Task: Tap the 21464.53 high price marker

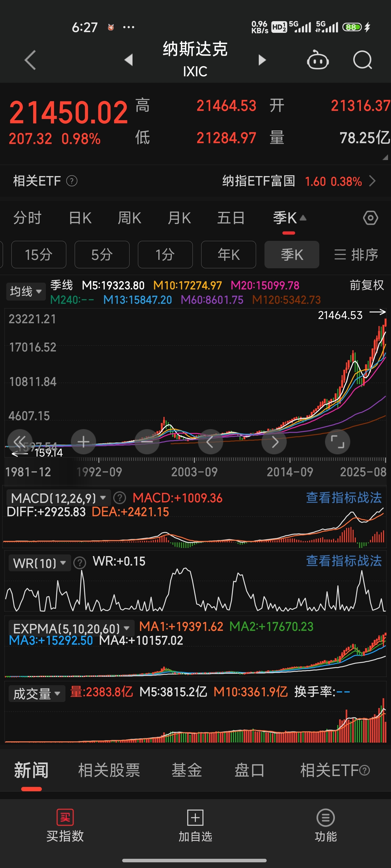Action: tap(340, 315)
